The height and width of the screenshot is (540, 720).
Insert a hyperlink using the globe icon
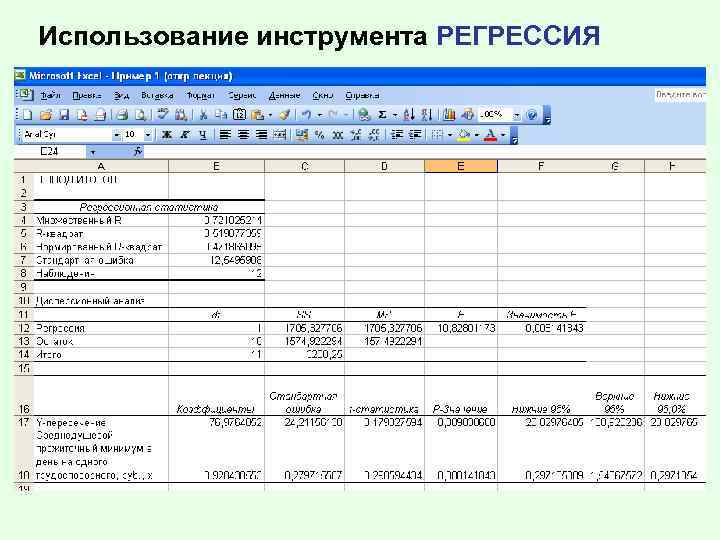(364, 114)
